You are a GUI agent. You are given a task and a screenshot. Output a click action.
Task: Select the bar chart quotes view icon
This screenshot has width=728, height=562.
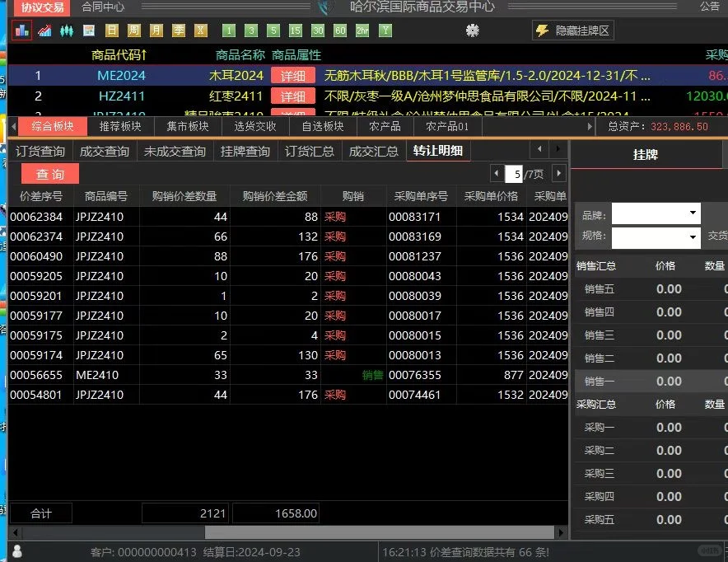coord(21,30)
